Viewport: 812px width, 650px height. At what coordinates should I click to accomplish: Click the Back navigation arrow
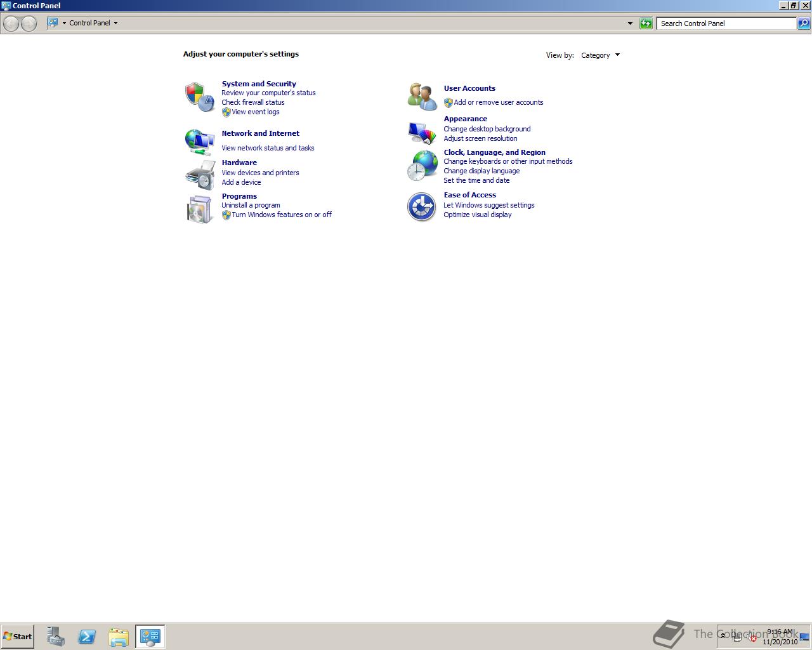tap(11, 23)
